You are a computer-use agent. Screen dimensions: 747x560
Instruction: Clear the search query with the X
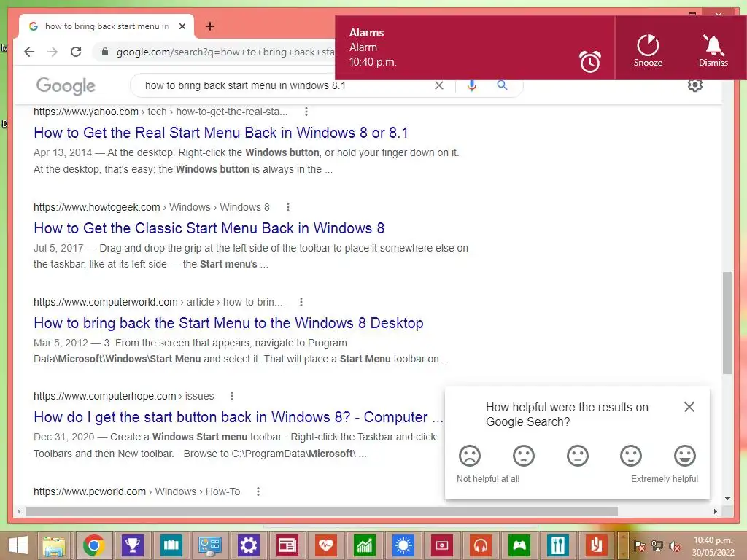(438, 85)
